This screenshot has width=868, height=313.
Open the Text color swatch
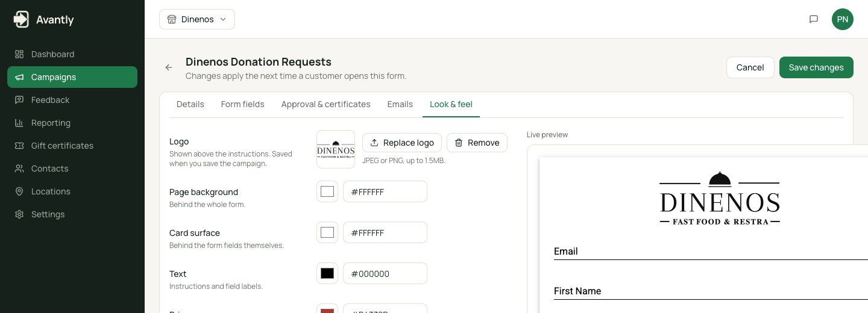point(327,273)
